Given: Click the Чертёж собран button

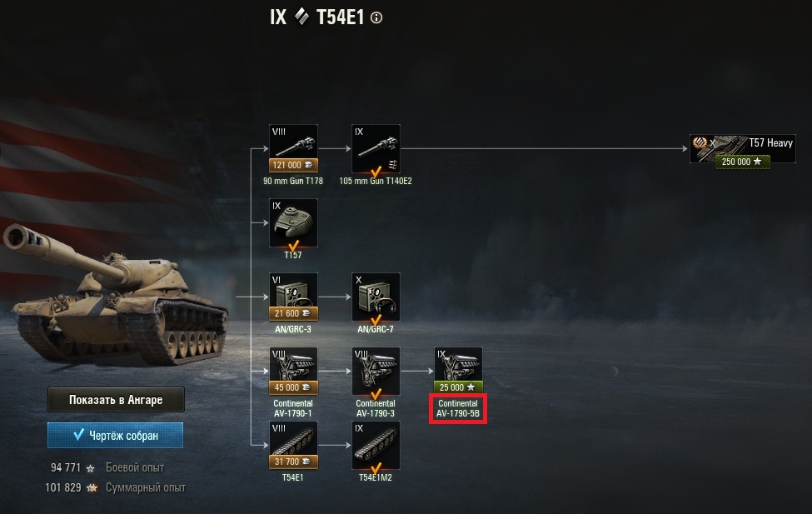Looking at the screenshot, I should (115, 435).
